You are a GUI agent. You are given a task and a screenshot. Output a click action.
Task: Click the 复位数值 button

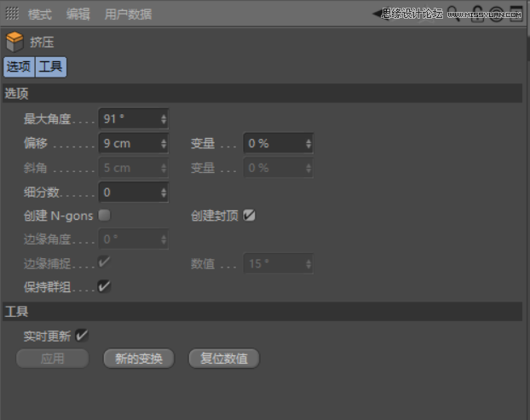coord(224,359)
